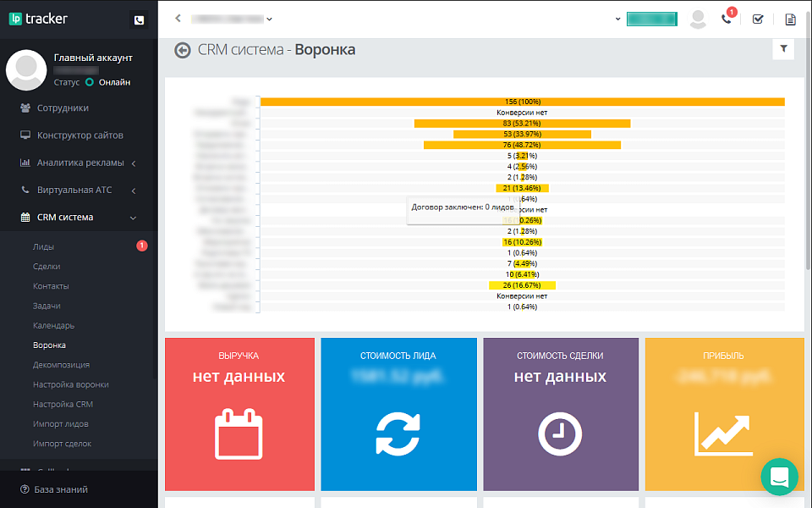Click the top 156 (100%) funnel bar

[522, 102]
